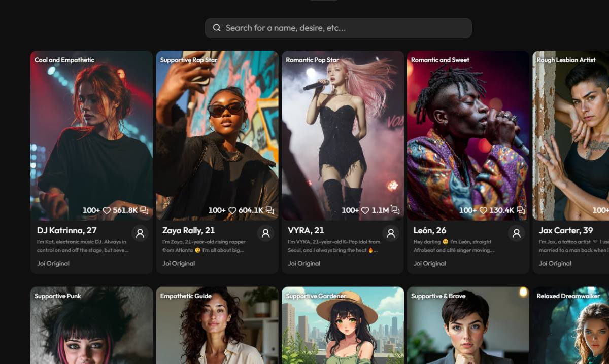This screenshot has height=364, width=609.
Task: Click the name DJ Katrinna, 27
Action: (x=66, y=230)
